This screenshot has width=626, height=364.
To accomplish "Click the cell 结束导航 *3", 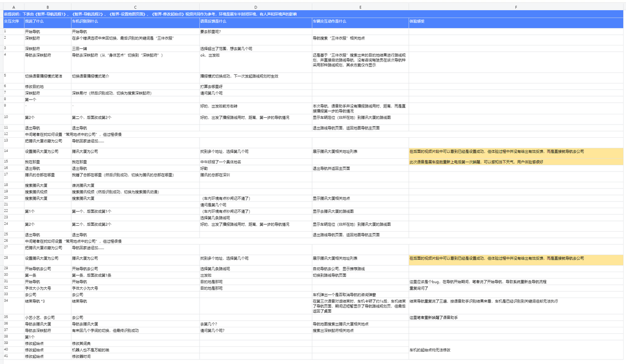I will tap(47, 306).
